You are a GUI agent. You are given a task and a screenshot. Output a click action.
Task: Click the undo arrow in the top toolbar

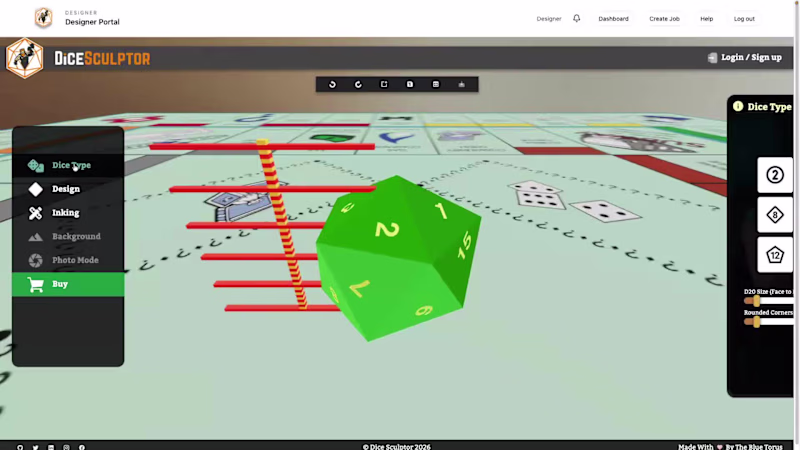(x=333, y=84)
